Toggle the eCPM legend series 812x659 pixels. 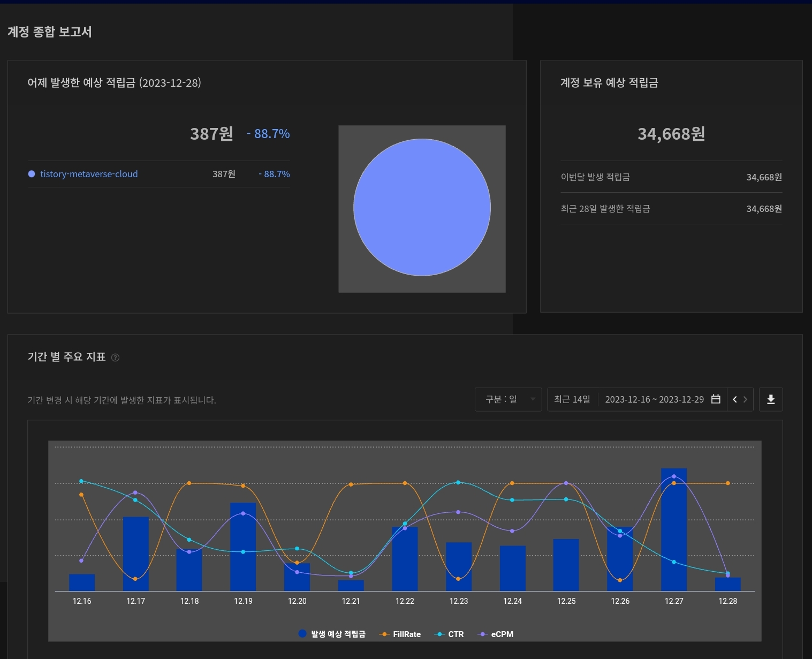pos(495,634)
